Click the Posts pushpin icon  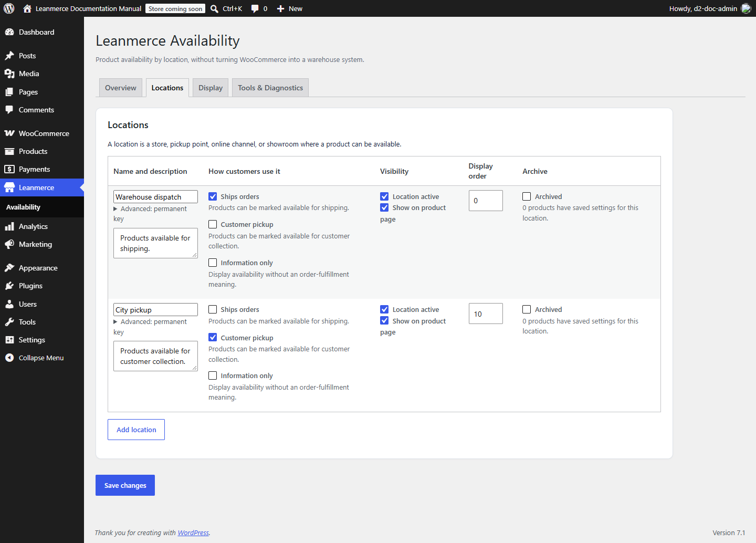(9, 56)
